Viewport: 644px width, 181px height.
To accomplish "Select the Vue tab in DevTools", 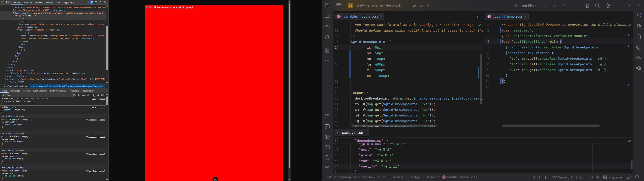I will point(59,3).
